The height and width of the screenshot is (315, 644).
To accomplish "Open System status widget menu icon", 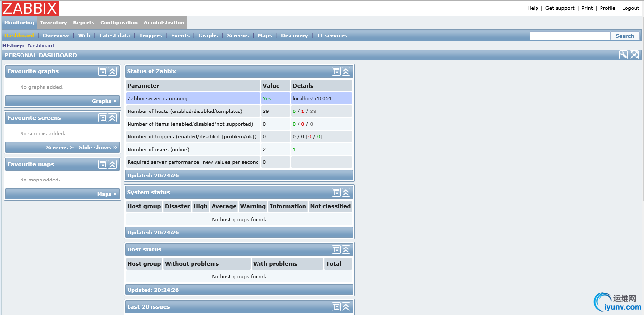I will coord(336,192).
